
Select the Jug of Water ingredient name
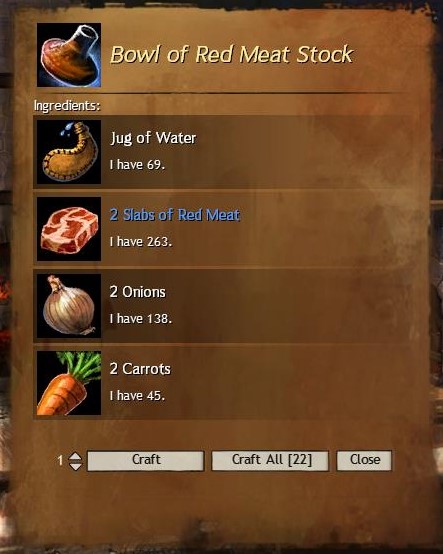tap(153, 138)
